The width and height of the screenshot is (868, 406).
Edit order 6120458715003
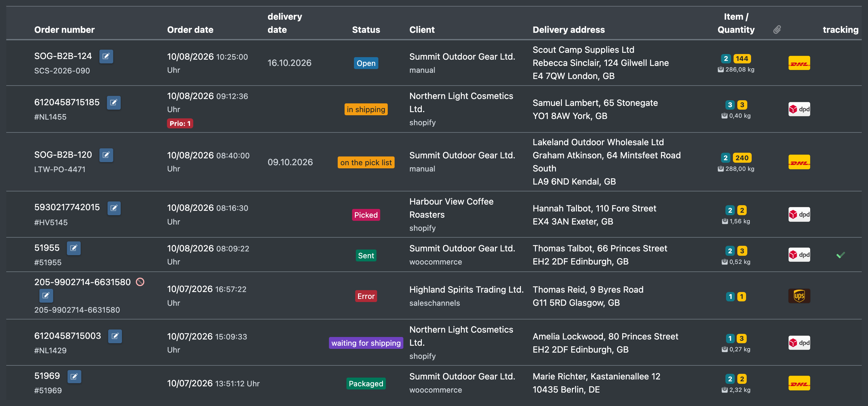tap(115, 336)
